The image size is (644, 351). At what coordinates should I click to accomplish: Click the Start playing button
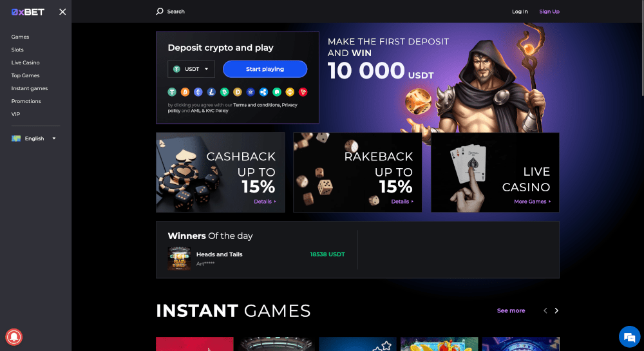coord(265,69)
